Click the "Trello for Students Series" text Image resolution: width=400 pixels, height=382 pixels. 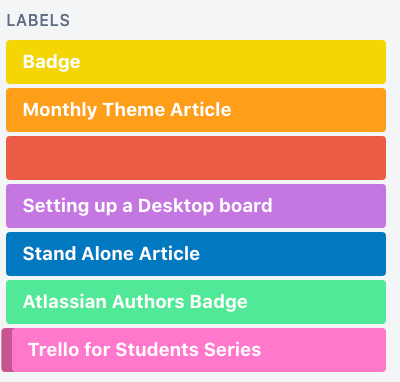point(145,350)
